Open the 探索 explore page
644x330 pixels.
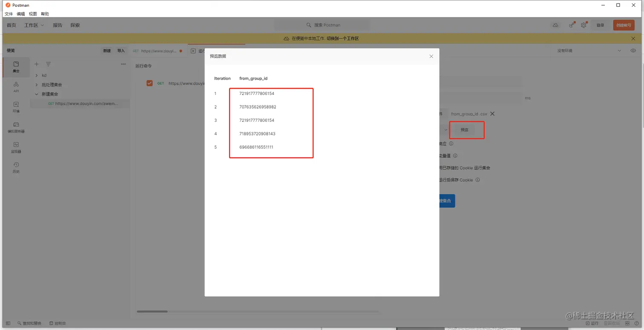coord(75,25)
